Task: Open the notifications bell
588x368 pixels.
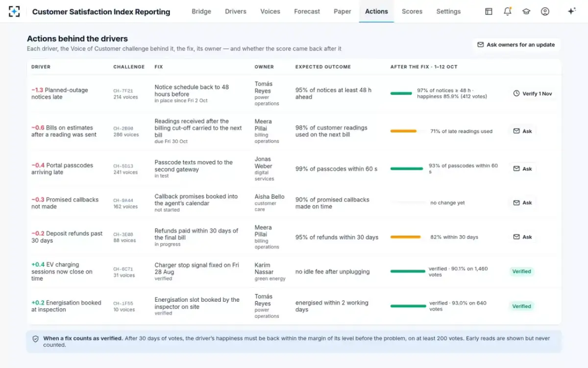Action: (x=508, y=11)
